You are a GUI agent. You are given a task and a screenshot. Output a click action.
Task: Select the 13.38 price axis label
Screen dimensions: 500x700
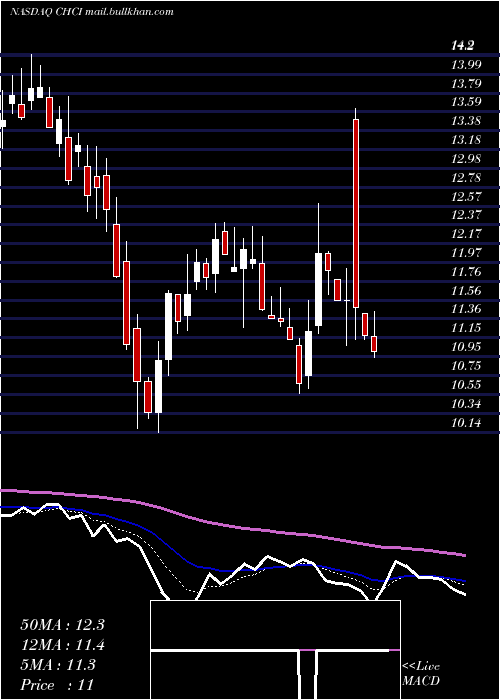click(466, 121)
